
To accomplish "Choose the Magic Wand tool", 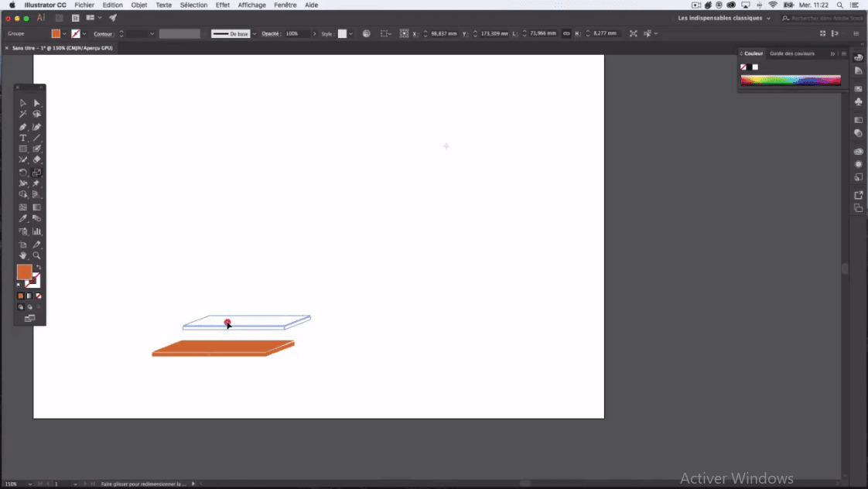I will (22, 114).
